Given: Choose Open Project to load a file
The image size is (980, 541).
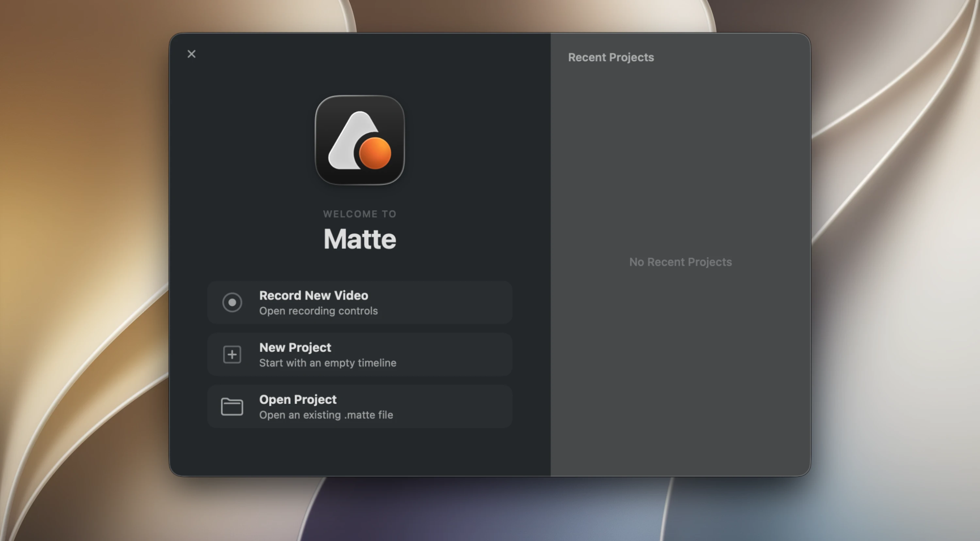Looking at the screenshot, I should coord(360,407).
